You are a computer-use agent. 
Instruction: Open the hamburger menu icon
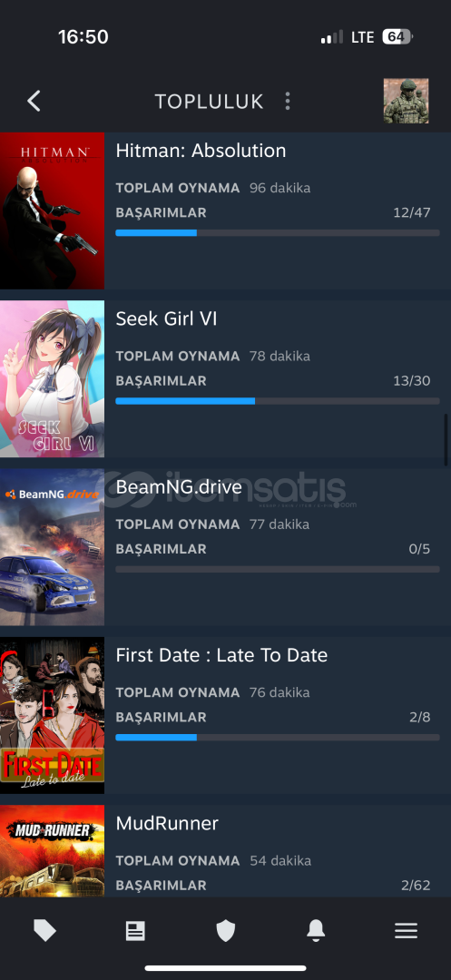click(406, 931)
